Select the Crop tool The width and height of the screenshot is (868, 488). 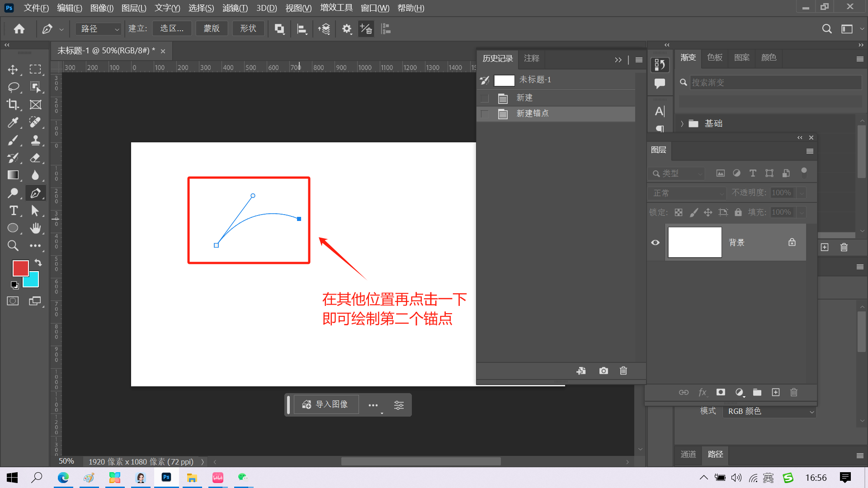click(x=13, y=104)
